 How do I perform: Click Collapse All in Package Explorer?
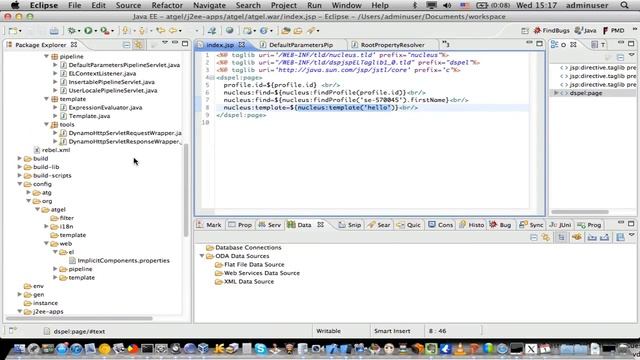coord(127,44)
